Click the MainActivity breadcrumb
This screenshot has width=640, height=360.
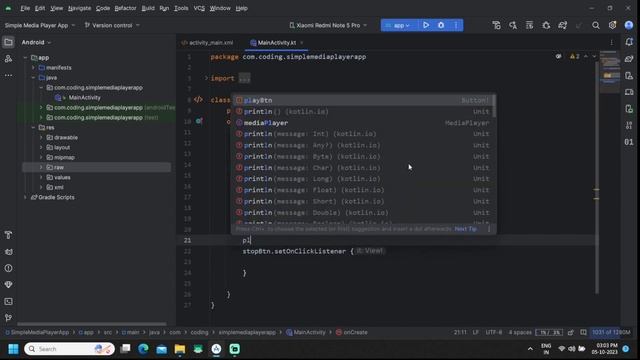click(x=306, y=332)
